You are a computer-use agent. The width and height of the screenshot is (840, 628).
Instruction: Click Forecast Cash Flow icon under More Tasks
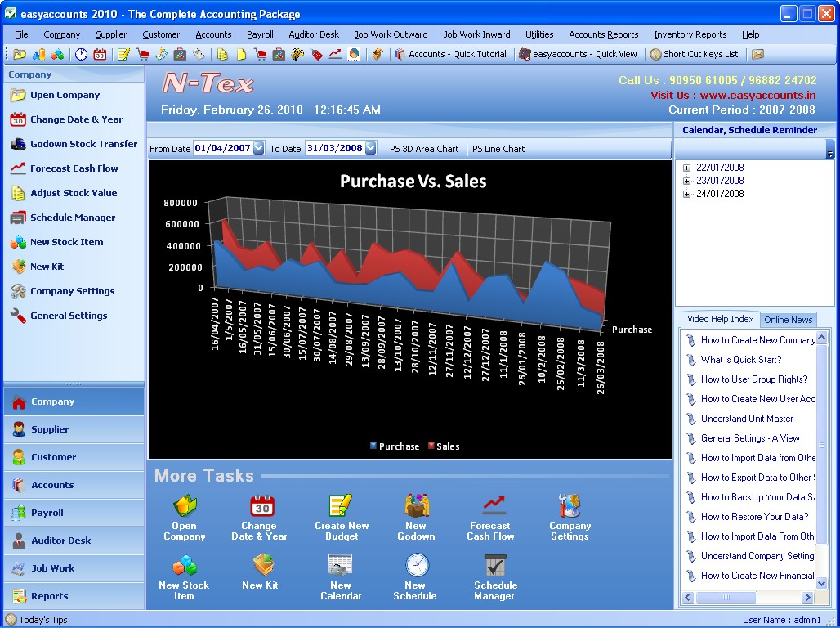coord(490,517)
